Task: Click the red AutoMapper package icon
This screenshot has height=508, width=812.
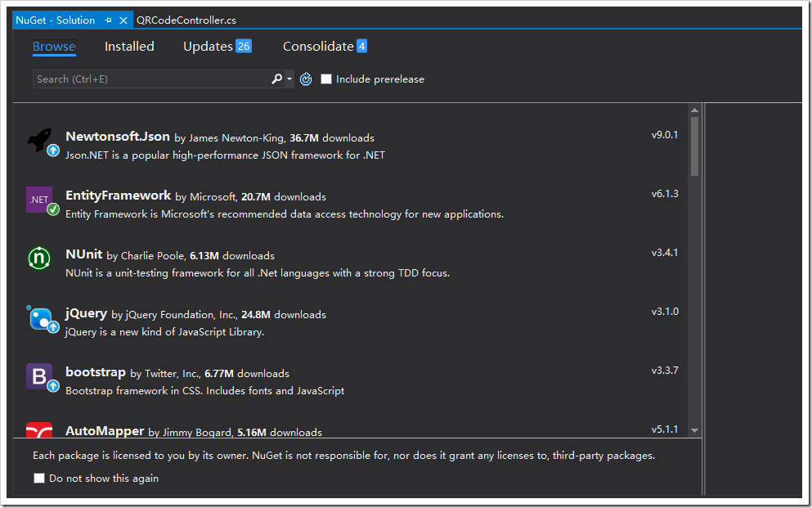Action: (x=39, y=429)
